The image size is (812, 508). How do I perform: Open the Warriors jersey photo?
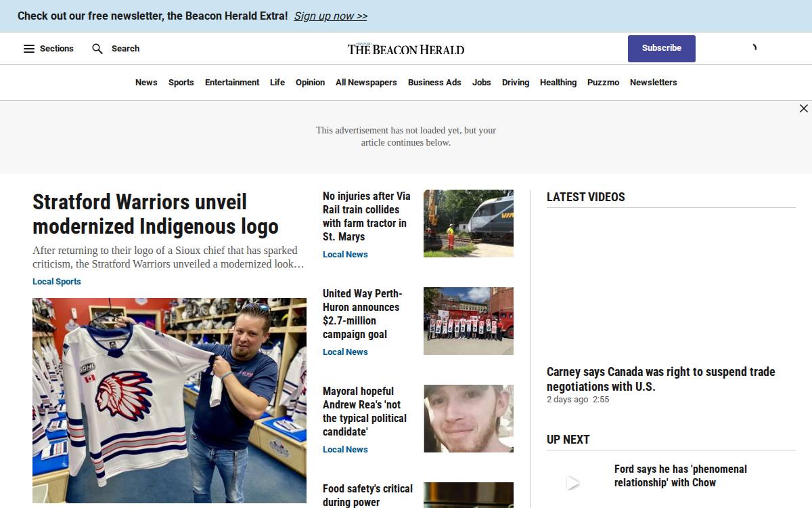pyautogui.click(x=169, y=400)
